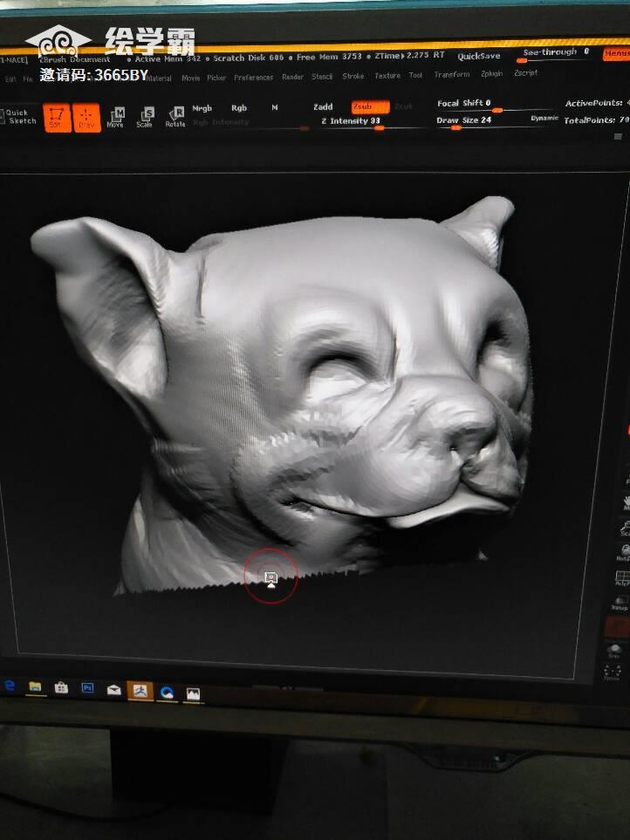Open the Zplugin menu
This screenshot has height=840, width=630.
pyautogui.click(x=491, y=73)
